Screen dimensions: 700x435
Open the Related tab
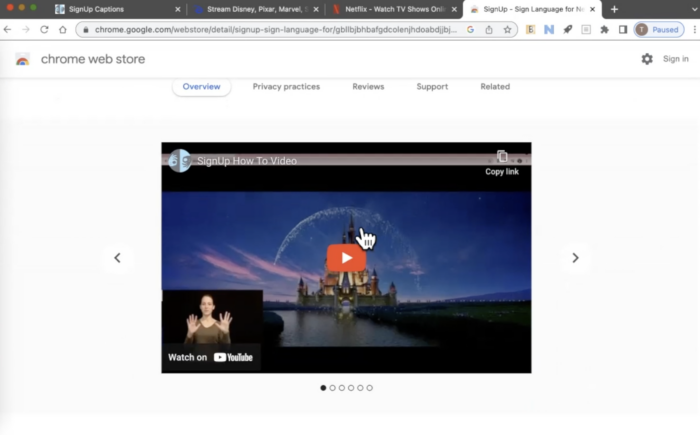(495, 87)
